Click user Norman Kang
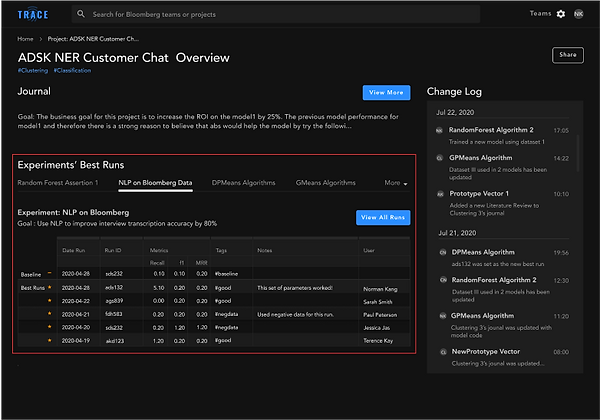Image resolution: width=600 pixels, height=420 pixels. click(380, 289)
